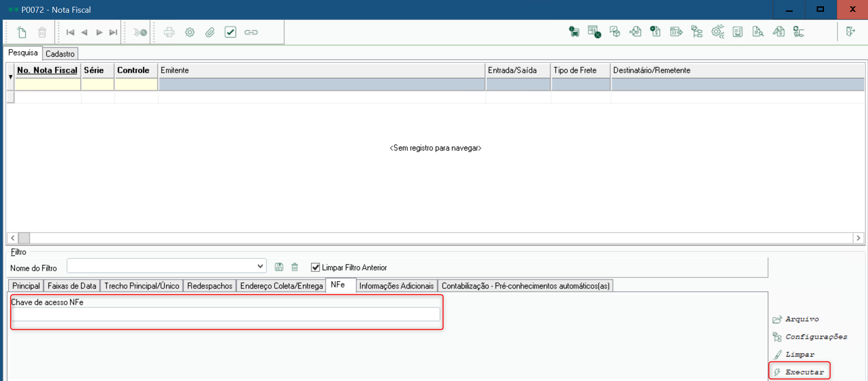Toggle Limpar Filtro Anterior checkbox

point(315,268)
